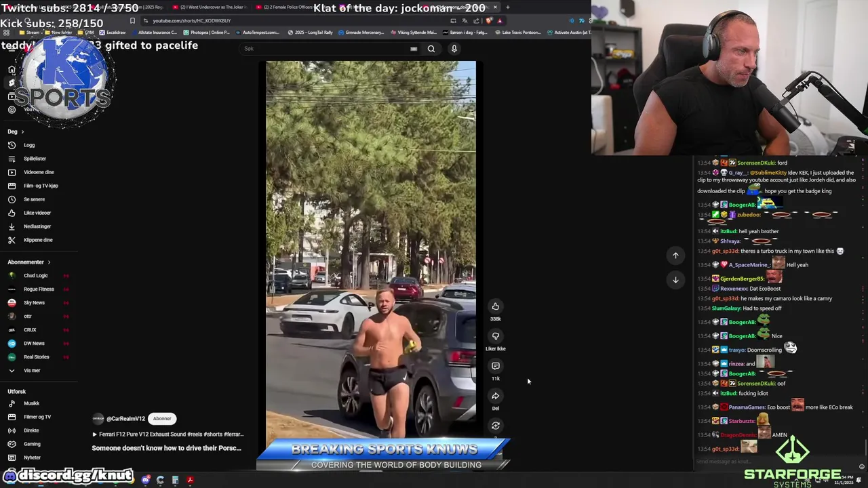This screenshot has width=868, height=488.
Task: Open CRUX channel subscription
Action: pyautogui.click(x=30, y=330)
